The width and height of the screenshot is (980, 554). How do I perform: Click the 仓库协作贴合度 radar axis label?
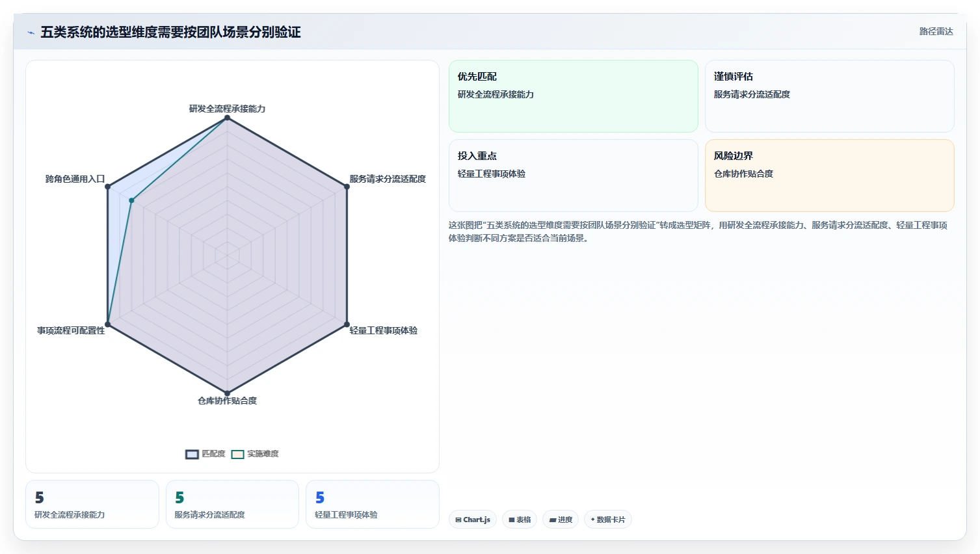pyautogui.click(x=227, y=401)
